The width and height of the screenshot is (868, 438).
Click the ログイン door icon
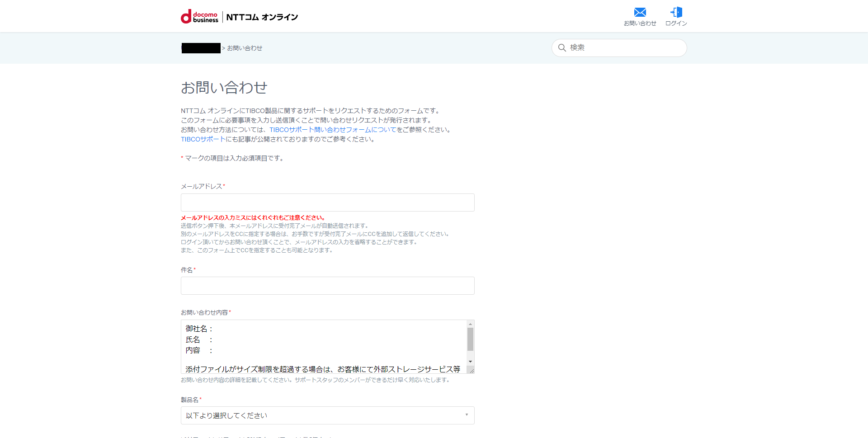(676, 12)
